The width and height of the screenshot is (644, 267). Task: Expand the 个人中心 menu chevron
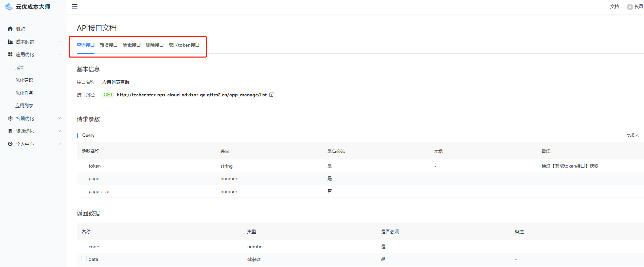(60, 144)
